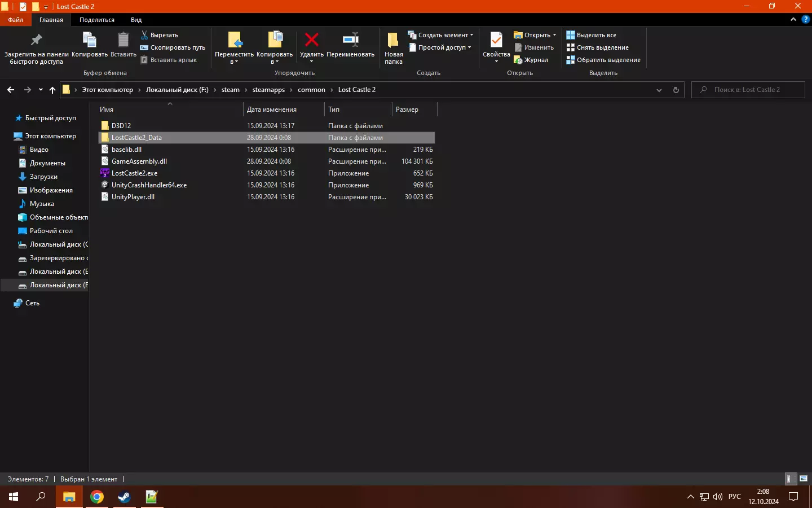This screenshot has width=812, height=508.
Task: Click the Вставить clipboard icon
Action: click(123, 40)
